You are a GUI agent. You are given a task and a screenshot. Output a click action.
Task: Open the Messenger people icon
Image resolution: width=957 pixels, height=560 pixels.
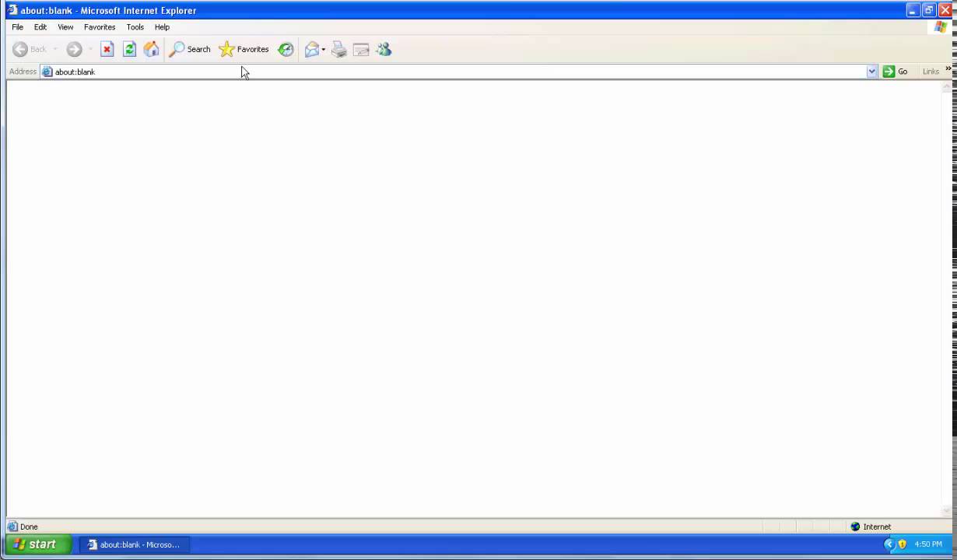[x=384, y=49]
